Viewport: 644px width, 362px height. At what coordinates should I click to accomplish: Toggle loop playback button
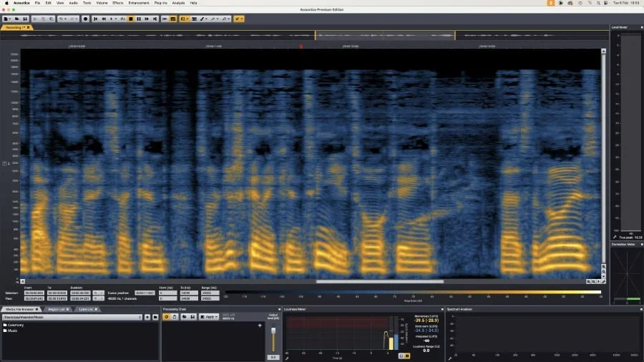pyautogui.click(x=122, y=19)
